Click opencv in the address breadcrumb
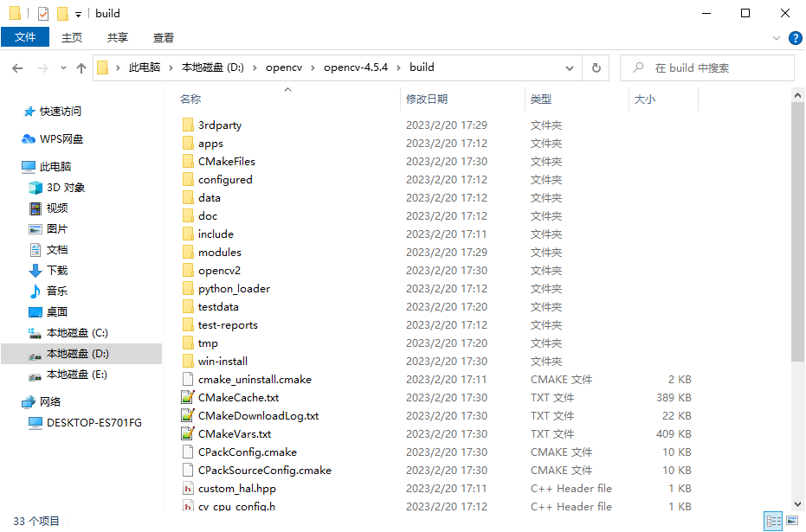This screenshot has height=532, width=806. [x=284, y=67]
